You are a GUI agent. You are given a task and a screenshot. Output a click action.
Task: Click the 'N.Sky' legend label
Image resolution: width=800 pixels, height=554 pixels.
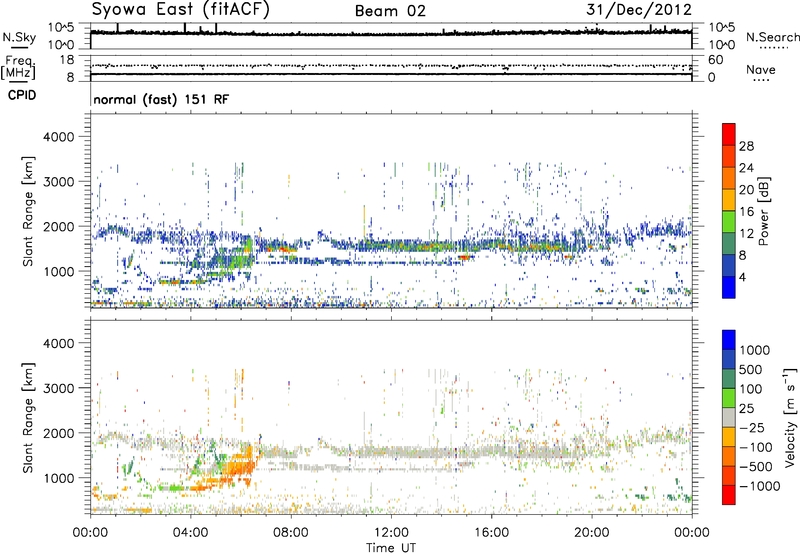(x=19, y=37)
